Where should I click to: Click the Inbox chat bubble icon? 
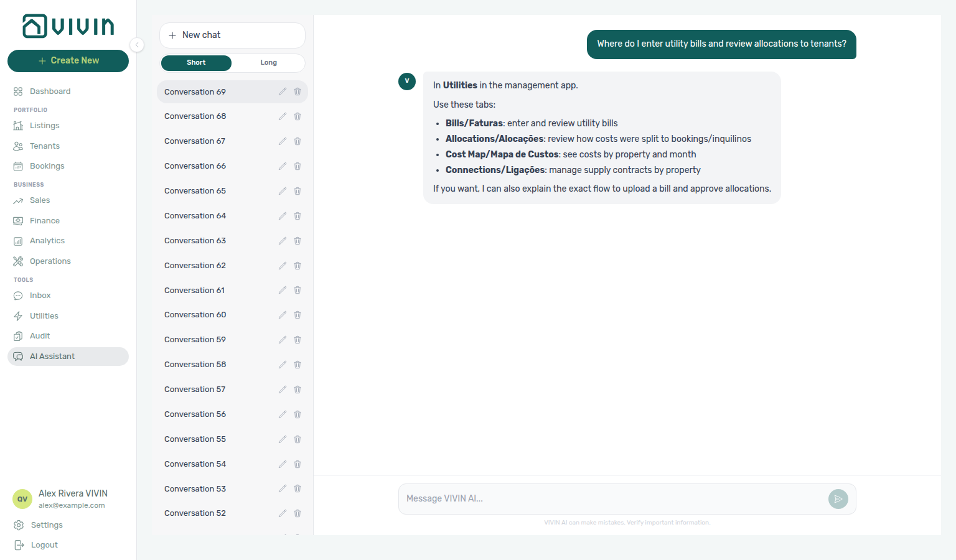point(18,296)
